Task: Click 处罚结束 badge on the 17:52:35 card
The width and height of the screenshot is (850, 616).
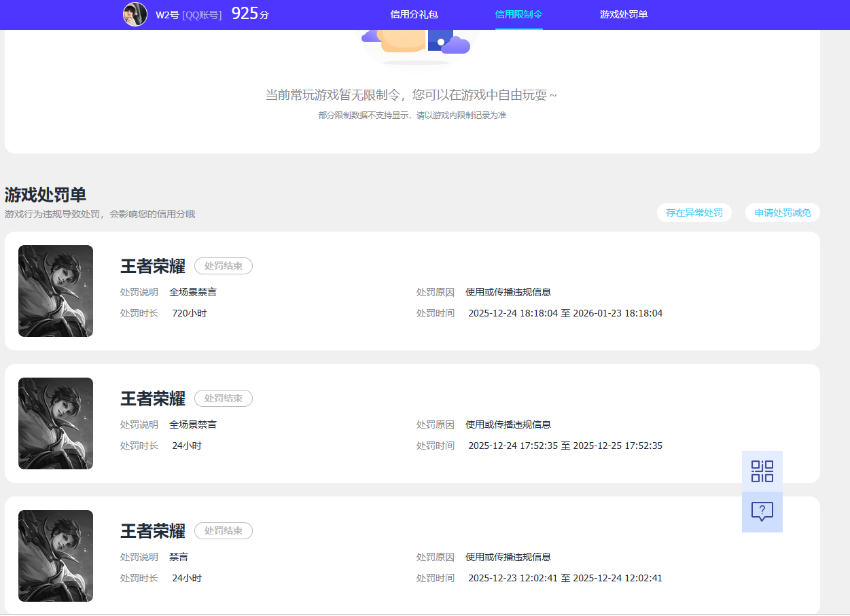Action: [224, 398]
